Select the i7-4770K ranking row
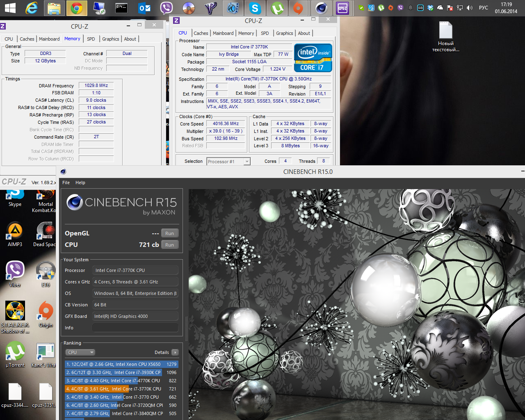Image resolution: width=525 pixels, height=420 pixels. pyautogui.click(x=121, y=381)
